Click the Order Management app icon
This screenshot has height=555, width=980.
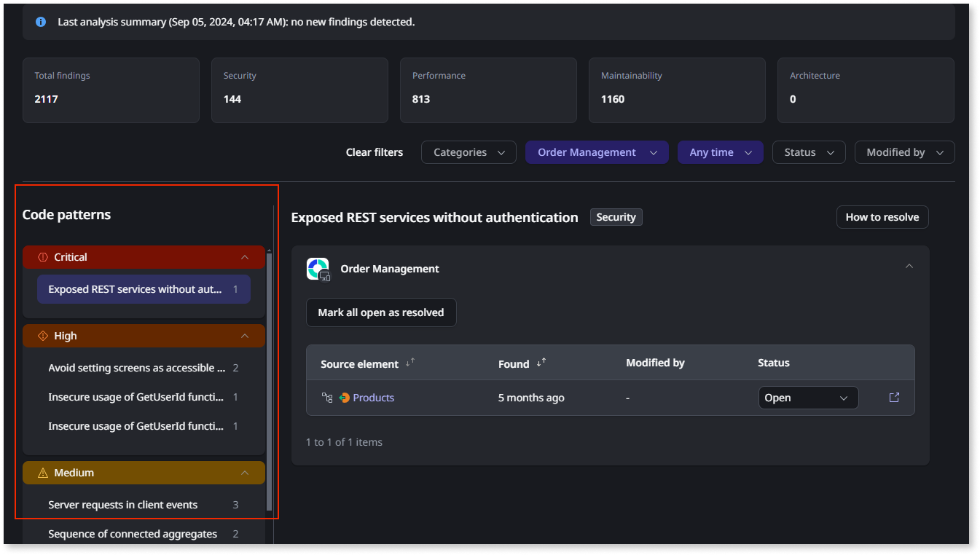(x=318, y=269)
